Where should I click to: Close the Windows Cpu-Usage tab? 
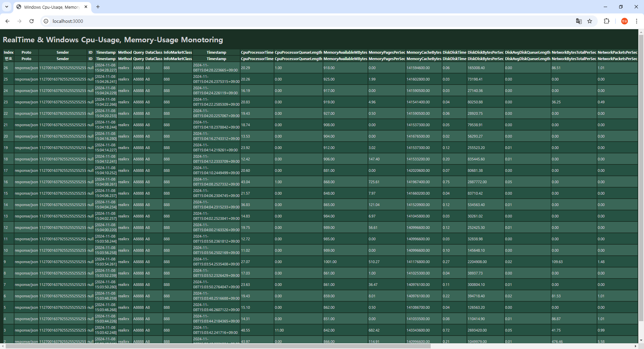click(86, 7)
